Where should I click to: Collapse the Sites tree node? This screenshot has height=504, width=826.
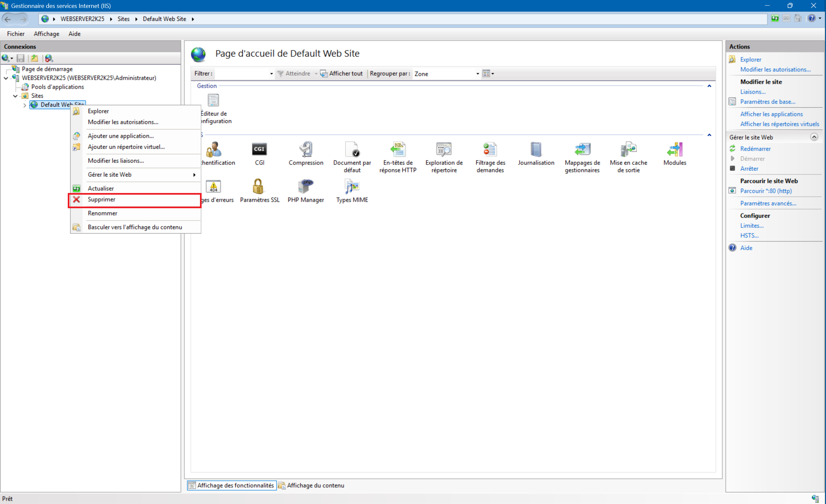tap(15, 96)
